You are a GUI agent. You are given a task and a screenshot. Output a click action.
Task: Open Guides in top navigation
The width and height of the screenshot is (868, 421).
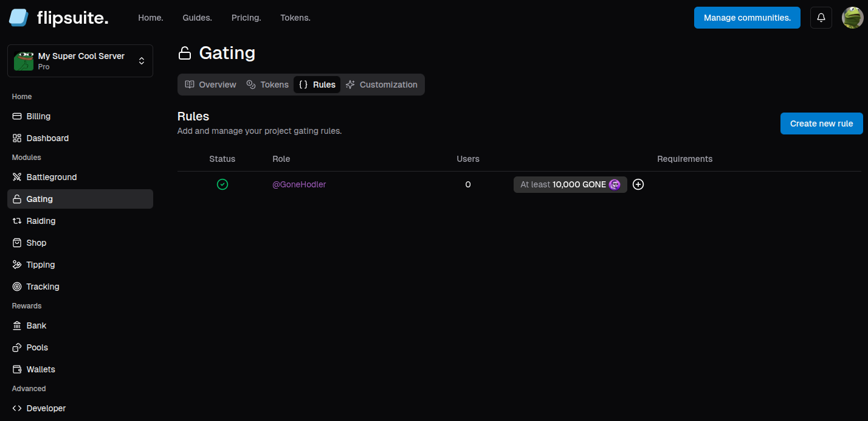(198, 18)
